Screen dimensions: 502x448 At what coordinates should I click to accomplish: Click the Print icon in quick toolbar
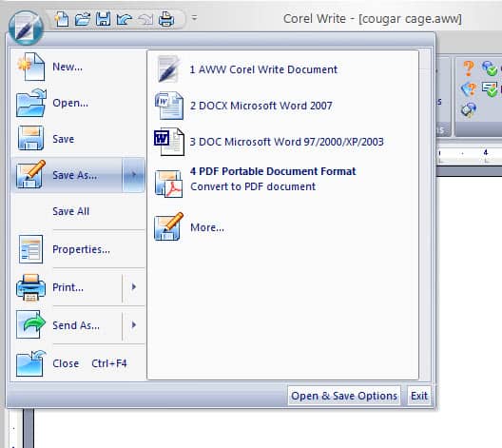click(166, 19)
